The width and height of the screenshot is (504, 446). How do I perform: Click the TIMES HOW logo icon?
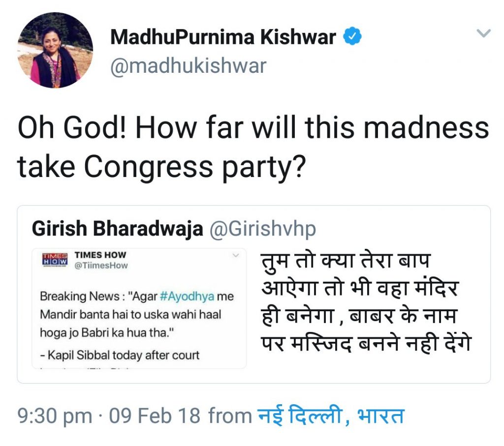point(55,260)
